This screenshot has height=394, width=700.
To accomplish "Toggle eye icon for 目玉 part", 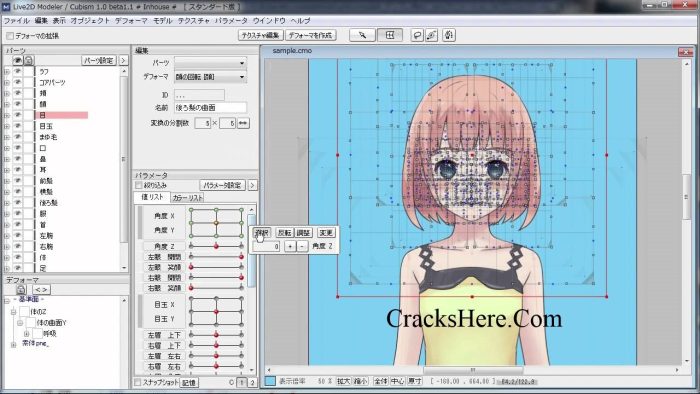I will [17, 126].
